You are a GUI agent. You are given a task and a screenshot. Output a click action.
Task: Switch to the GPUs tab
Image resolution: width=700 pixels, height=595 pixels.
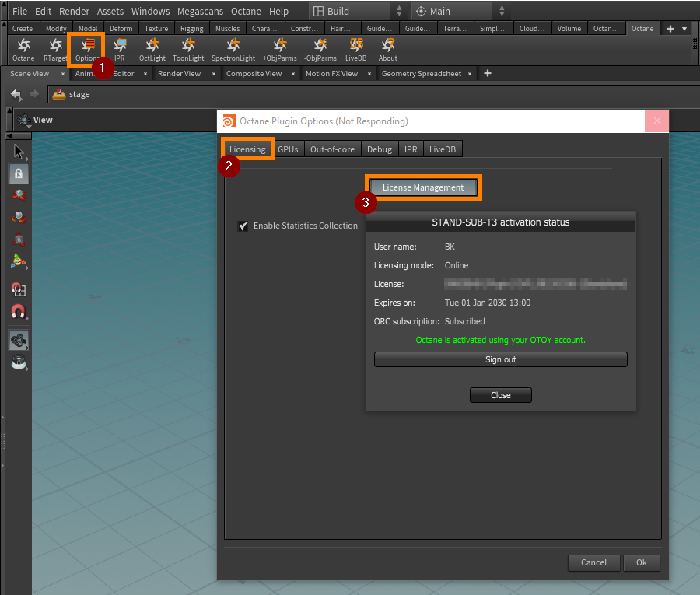(x=288, y=149)
